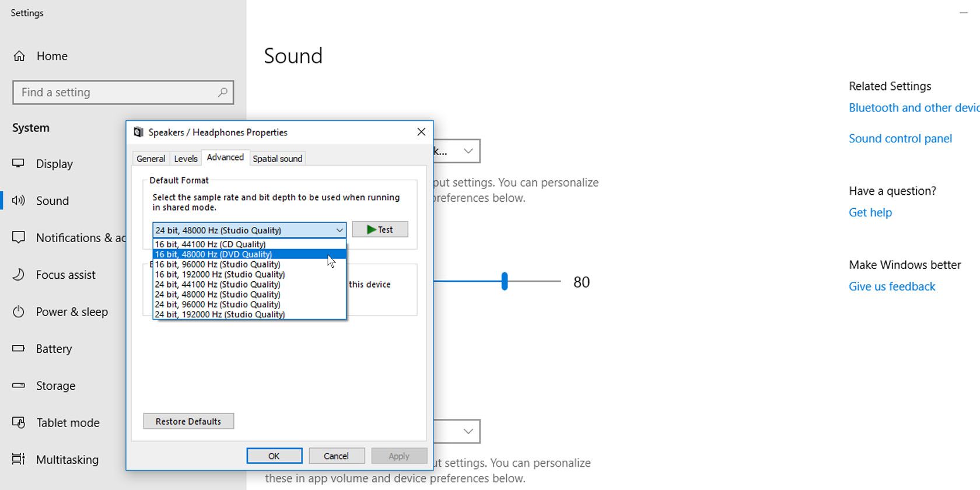Click the Display monitor icon
Screen dimensions: 980x490
click(19, 163)
